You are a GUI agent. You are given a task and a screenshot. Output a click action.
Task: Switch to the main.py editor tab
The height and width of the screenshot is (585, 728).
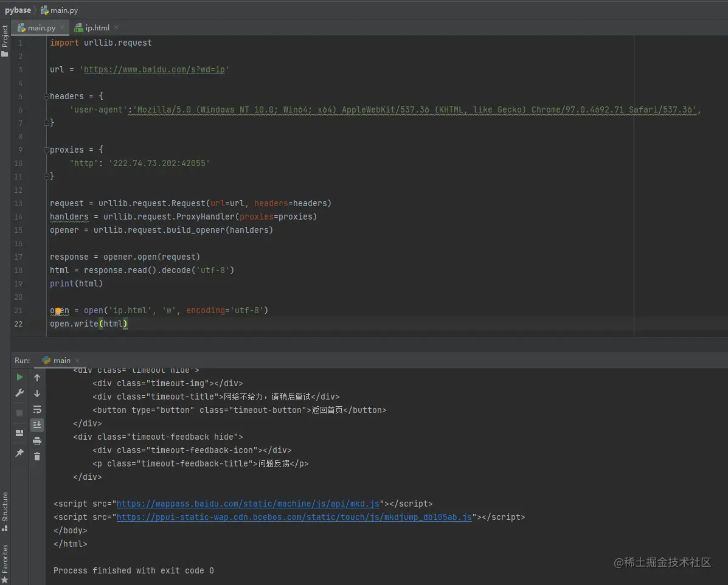[x=41, y=28]
